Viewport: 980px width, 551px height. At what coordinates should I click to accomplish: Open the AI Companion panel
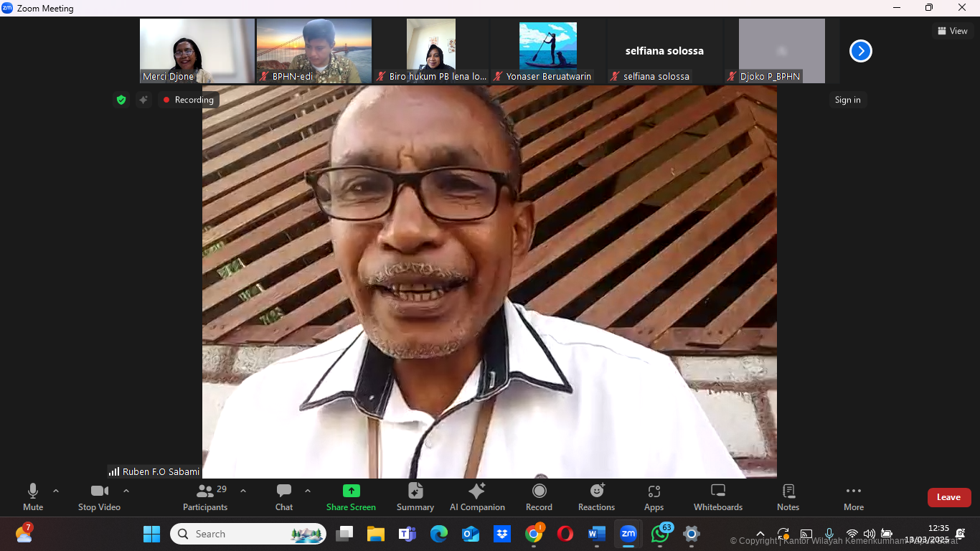click(477, 496)
